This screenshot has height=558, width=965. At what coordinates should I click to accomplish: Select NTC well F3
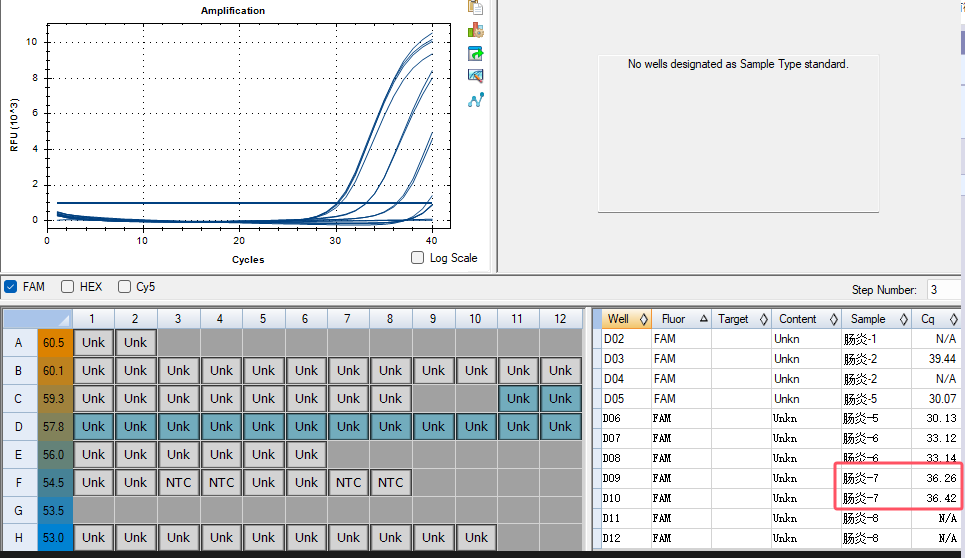[178, 482]
